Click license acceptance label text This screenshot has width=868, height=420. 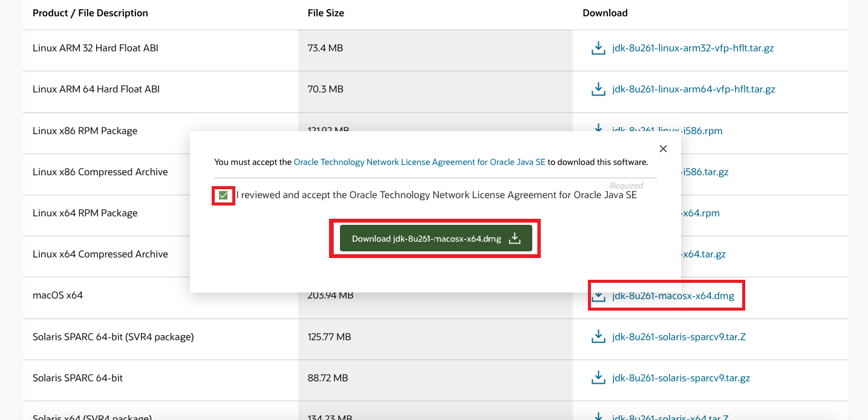[x=437, y=195]
